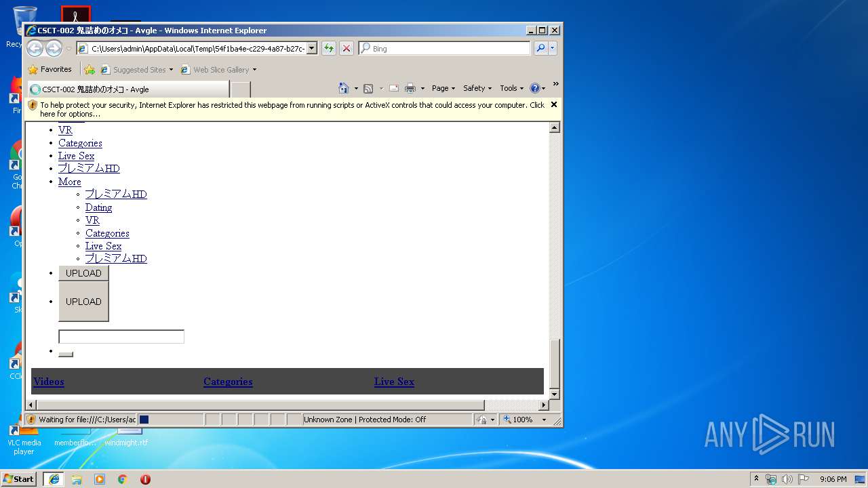This screenshot has width=868, height=488.
Task: Expand the Suggested Sites dropdown
Action: [171, 70]
